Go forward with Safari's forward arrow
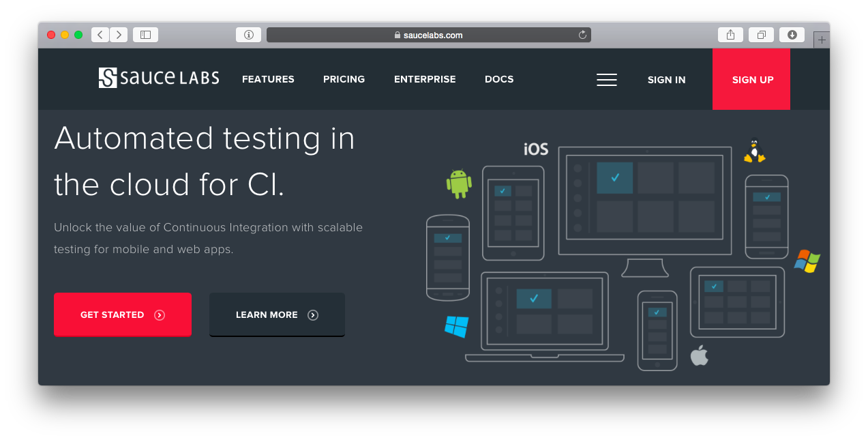The image size is (868, 440). tap(119, 35)
